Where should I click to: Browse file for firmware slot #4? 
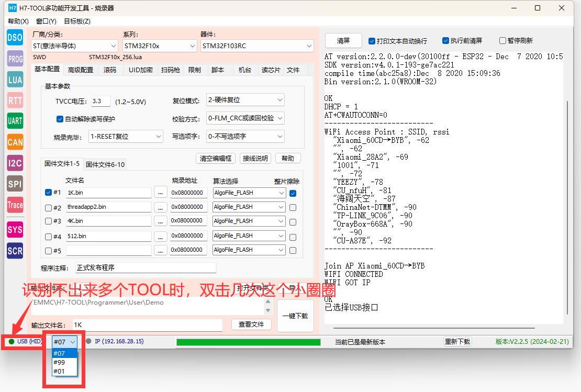[x=161, y=237]
